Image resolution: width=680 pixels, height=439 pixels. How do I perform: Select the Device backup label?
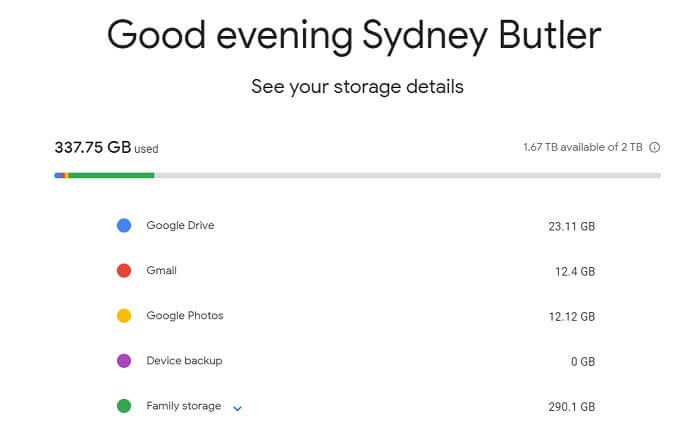click(x=184, y=361)
